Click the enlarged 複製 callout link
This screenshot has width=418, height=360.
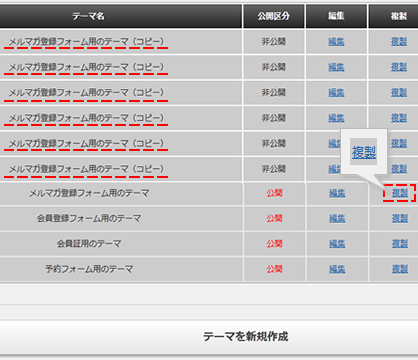364,152
